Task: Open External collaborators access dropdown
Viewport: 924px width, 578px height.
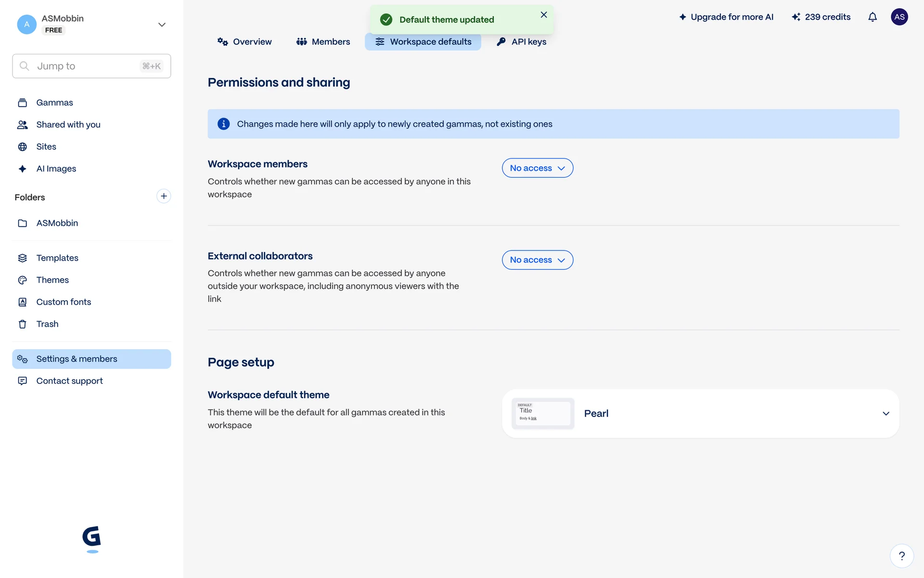Action: [x=537, y=260]
